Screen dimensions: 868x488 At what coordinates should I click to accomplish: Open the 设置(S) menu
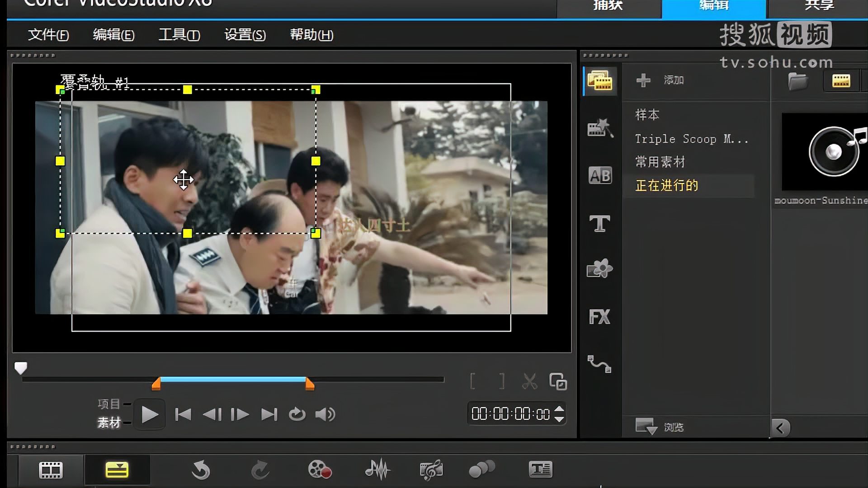point(245,35)
